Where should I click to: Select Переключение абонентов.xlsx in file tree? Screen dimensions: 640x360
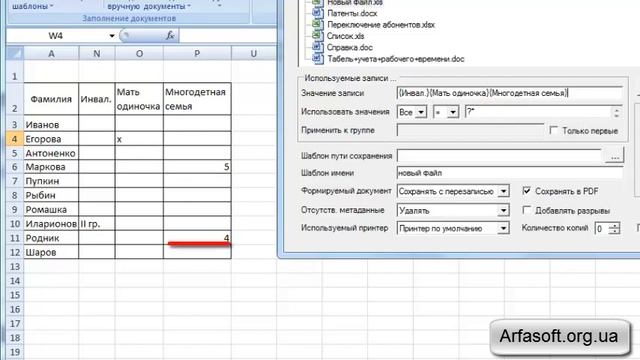pos(380,25)
